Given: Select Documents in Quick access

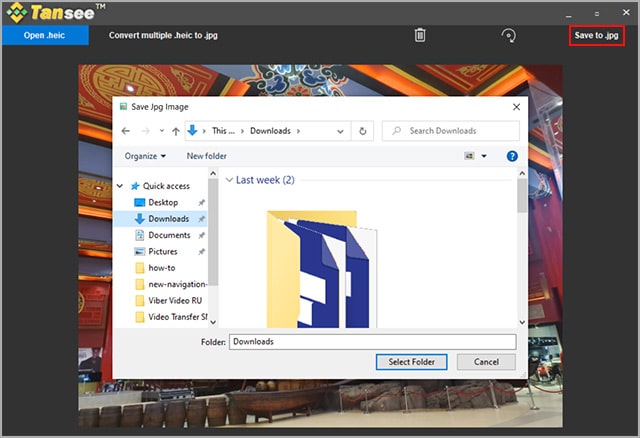Looking at the screenshot, I should (x=169, y=235).
